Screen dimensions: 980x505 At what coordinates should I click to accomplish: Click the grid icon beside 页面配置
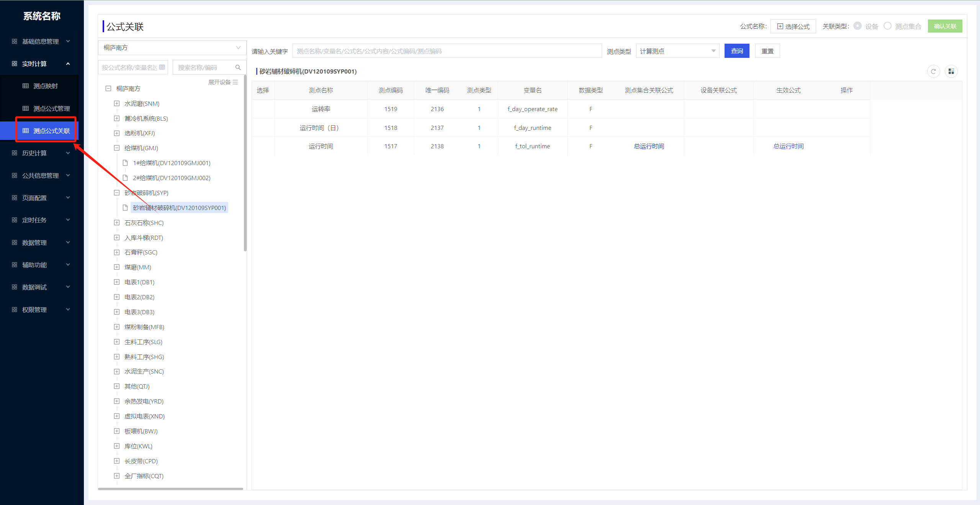(x=15, y=198)
